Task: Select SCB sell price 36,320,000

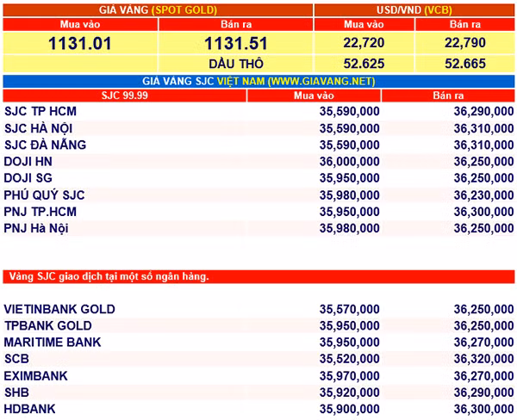Action: [483, 359]
